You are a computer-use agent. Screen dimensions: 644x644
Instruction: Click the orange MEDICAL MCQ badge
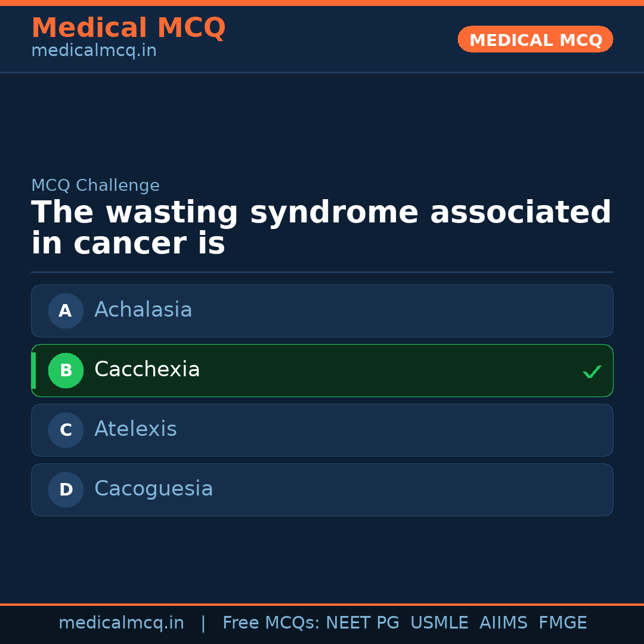[x=535, y=40]
